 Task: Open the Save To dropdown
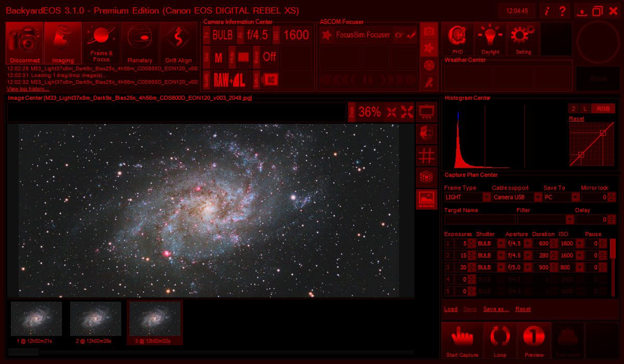pyautogui.click(x=575, y=197)
